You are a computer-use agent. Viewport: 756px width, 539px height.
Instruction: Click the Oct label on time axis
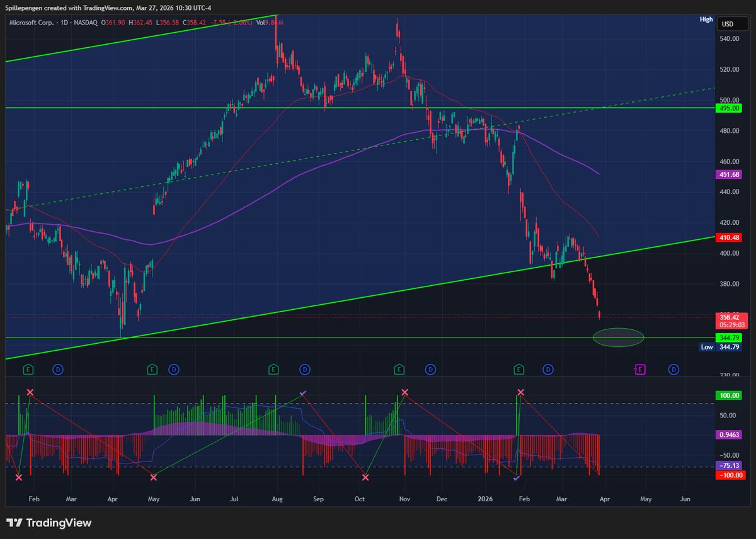360,499
